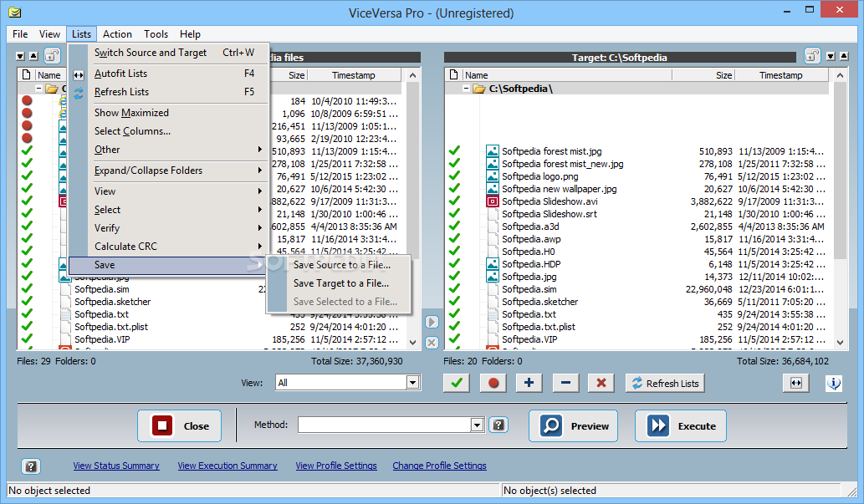This screenshot has width=864, height=504.
Task: Click the file type column icon in target header
Action: [x=453, y=75]
